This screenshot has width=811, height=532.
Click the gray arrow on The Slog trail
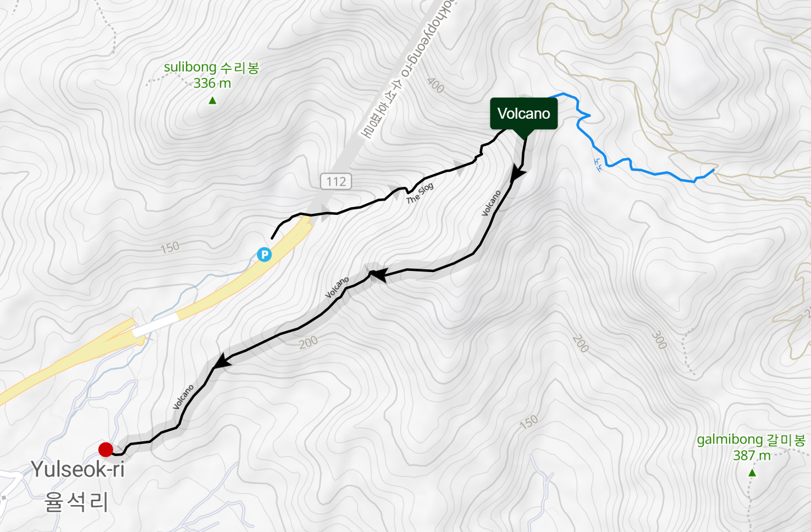[395, 192]
